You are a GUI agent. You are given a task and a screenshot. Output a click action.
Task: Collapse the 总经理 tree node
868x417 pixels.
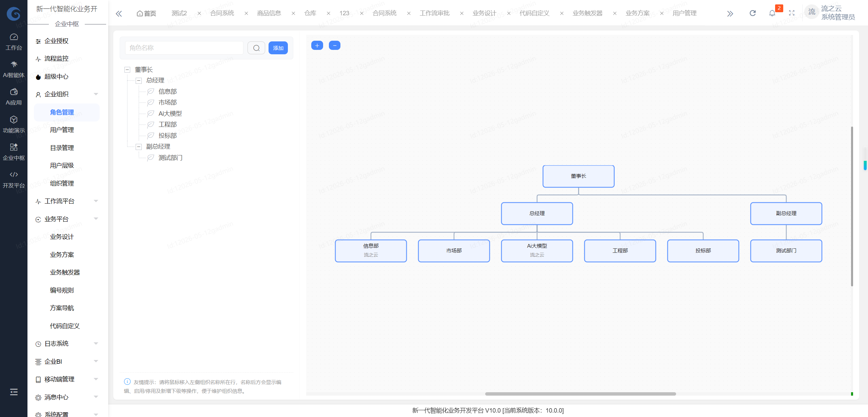click(139, 81)
